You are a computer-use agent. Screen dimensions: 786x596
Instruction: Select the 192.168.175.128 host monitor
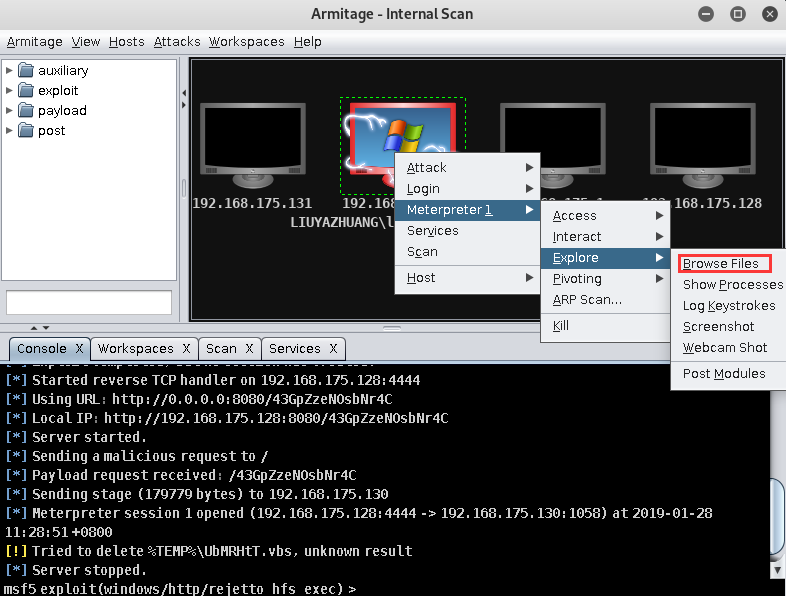tap(703, 145)
